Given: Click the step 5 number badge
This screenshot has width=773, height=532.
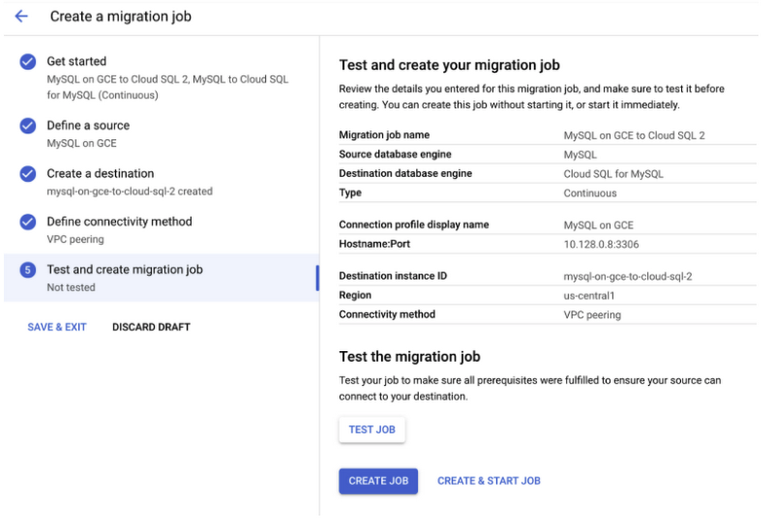Looking at the screenshot, I should tap(28, 270).
